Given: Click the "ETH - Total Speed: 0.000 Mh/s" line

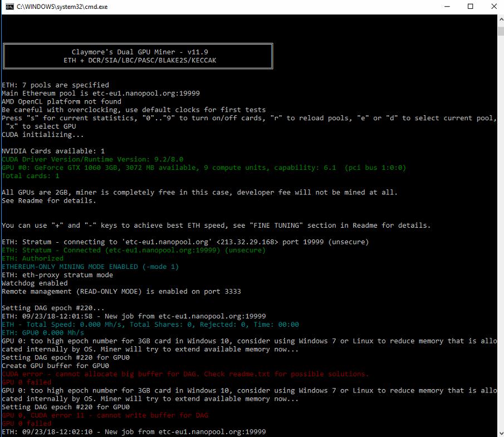Looking at the screenshot, I should (150, 325).
